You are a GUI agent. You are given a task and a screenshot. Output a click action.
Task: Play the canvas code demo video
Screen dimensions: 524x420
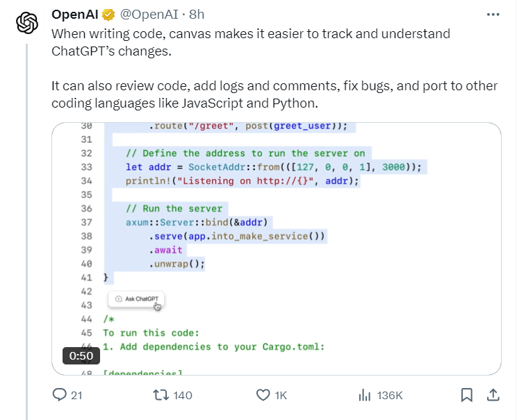point(277,249)
